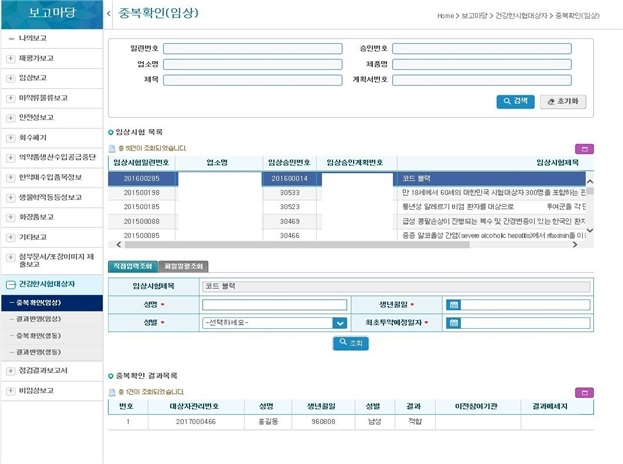Click into the 업소명 search field
Viewport: 623px width, 464px height.
(x=253, y=64)
